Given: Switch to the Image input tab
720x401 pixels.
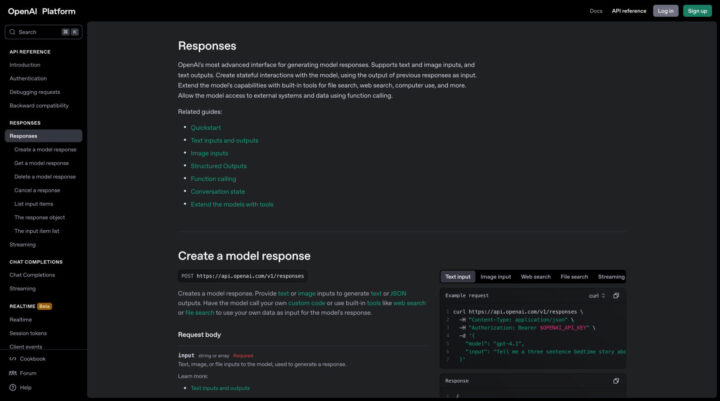Looking at the screenshot, I should pos(495,277).
